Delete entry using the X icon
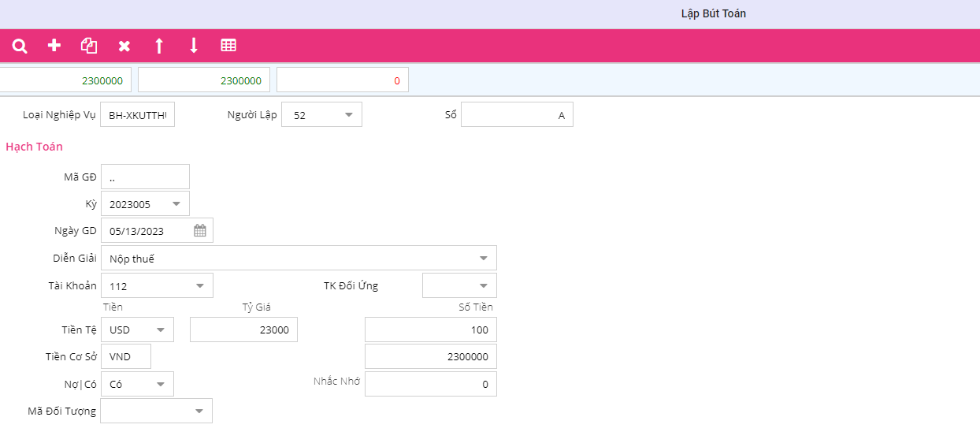This screenshot has height=432, width=980. tap(124, 47)
